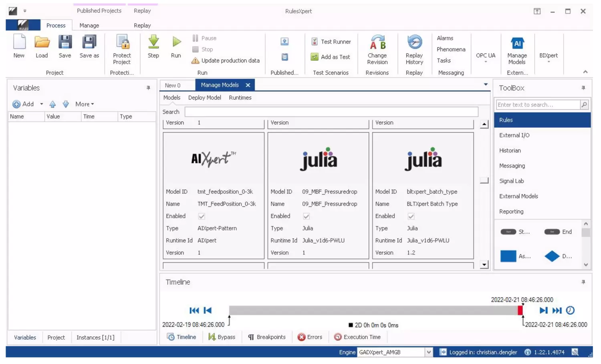This screenshot has height=364, width=601.
Task: Open the New 0 document tab
Action: [x=173, y=85]
